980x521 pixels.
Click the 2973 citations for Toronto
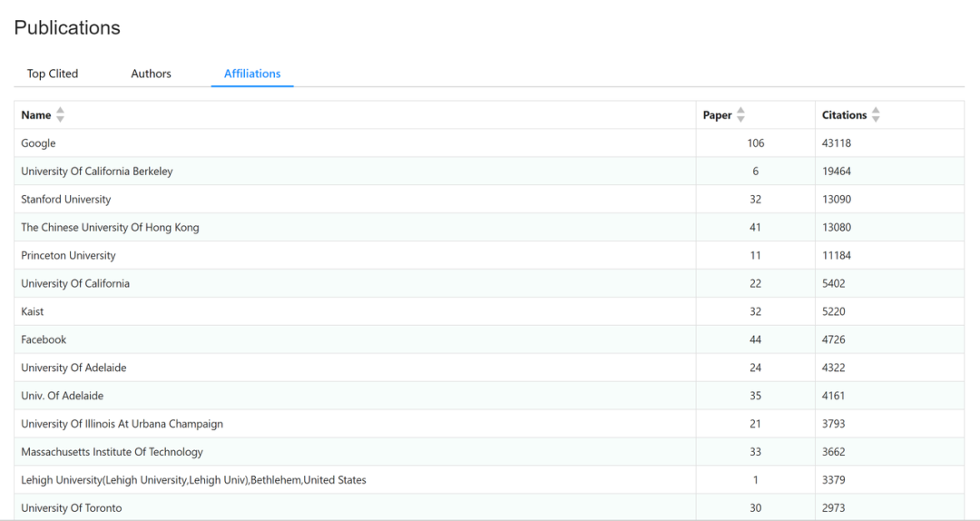(x=834, y=508)
